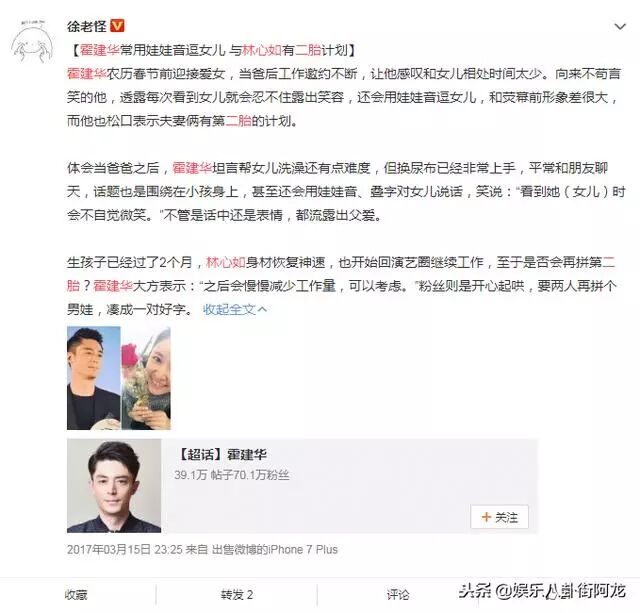Open the post options chevron menu
Image resolution: width=640 pixels, height=613 pixels.
(620, 27)
